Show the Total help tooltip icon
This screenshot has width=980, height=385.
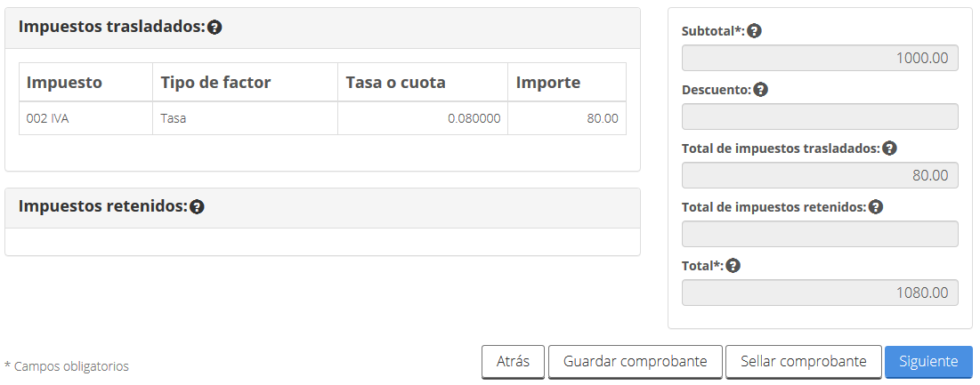tap(733, 266)
